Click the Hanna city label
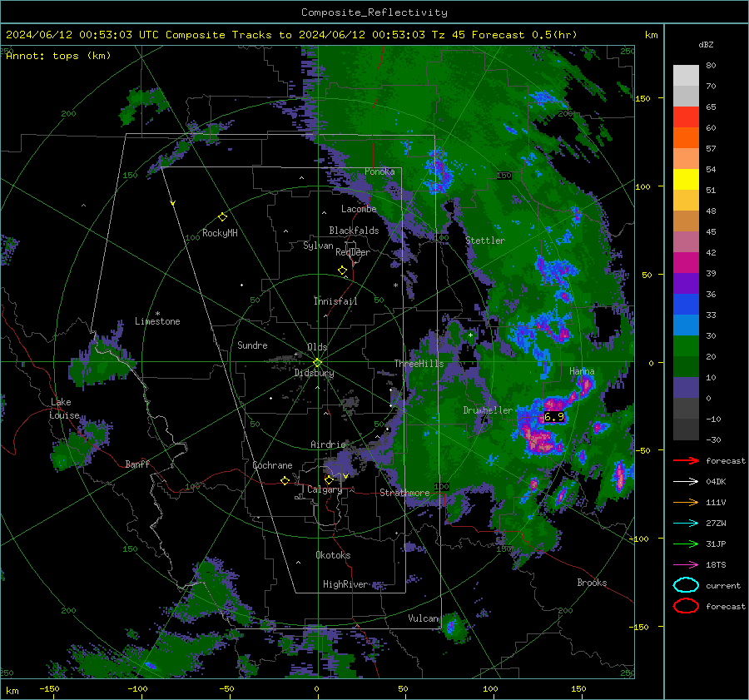749x700 pixels. coord(582,371)
